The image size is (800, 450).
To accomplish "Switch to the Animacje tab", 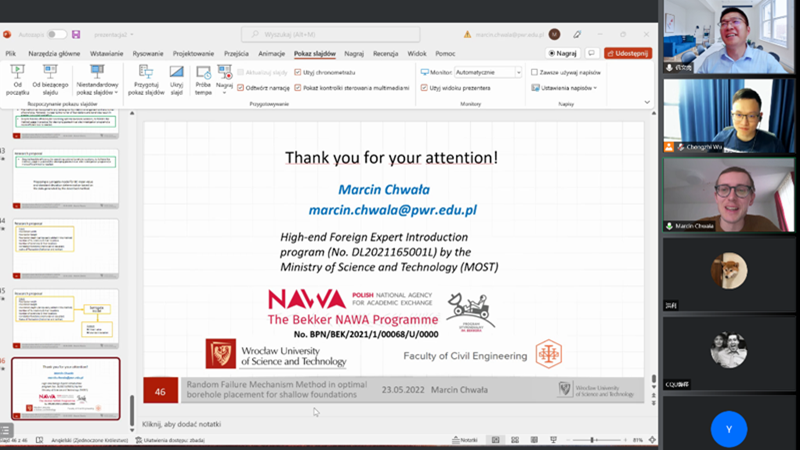I will [271, 54].
